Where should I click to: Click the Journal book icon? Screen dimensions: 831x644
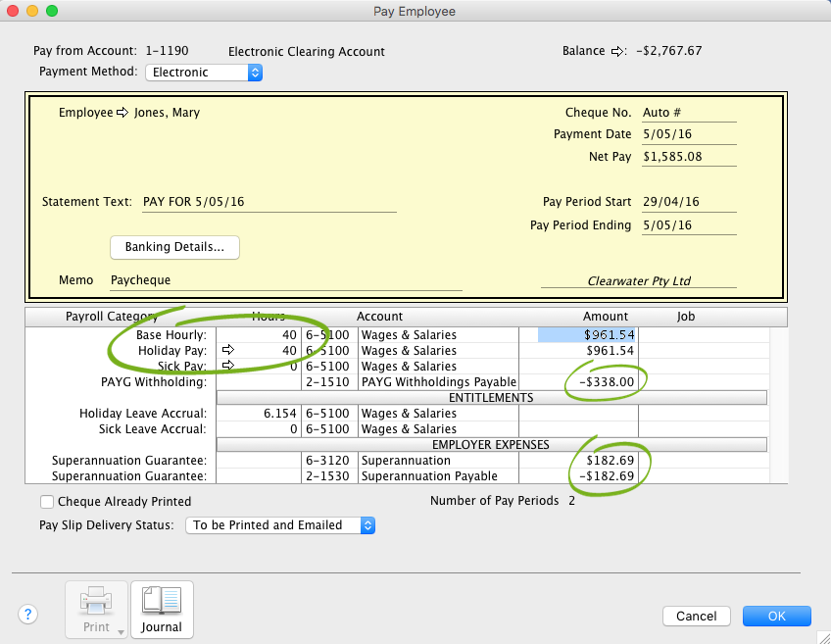(x=162, y=601)
